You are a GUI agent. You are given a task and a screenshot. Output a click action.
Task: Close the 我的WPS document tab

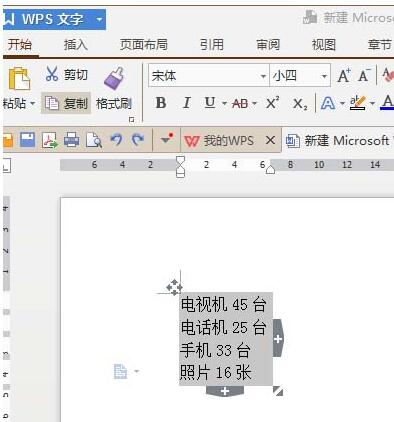(270, 140)
